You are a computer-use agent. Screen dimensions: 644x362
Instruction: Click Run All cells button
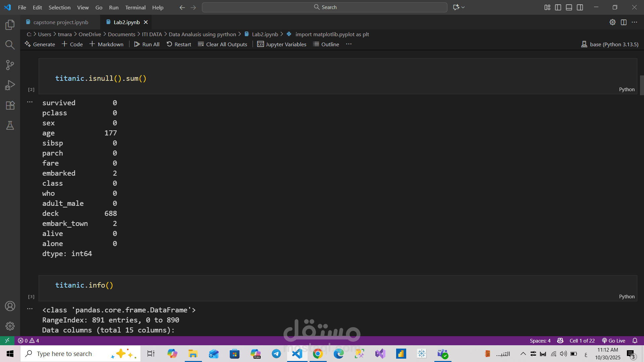pyautogui.click(x=147, y=44)
